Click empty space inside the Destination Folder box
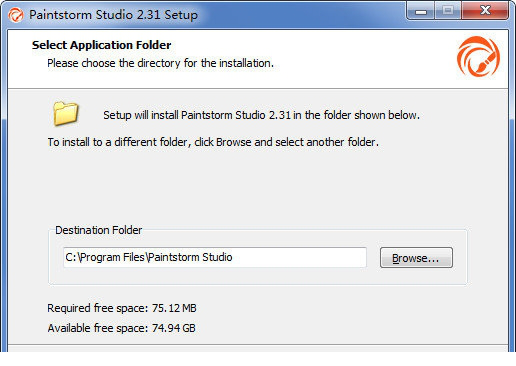Screen dimensions: 516x366 [x=258, y=276]
